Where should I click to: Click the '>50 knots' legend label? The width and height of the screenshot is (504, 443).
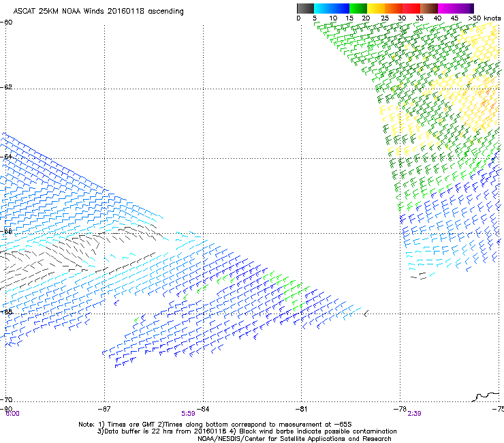[484, 18]
